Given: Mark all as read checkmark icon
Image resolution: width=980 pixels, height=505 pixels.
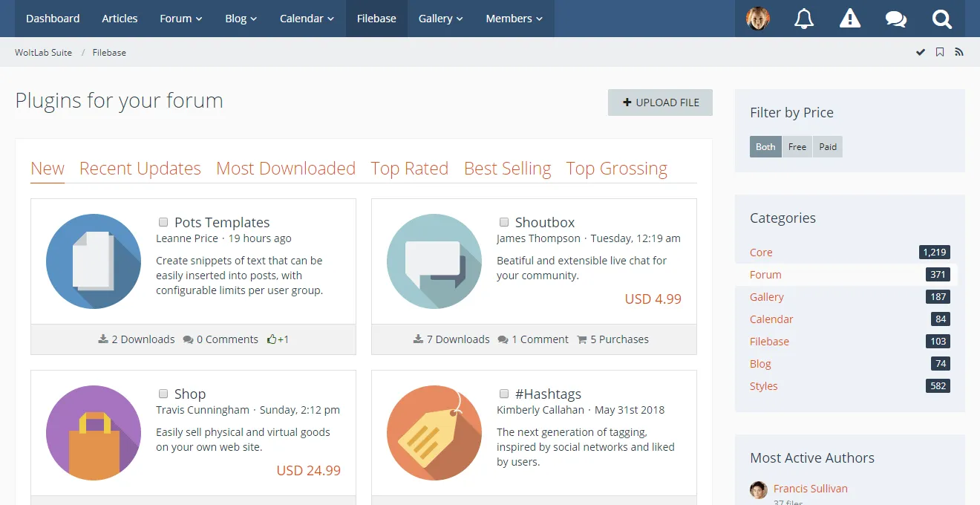Looking at the screenshot, I should [921, 52].
